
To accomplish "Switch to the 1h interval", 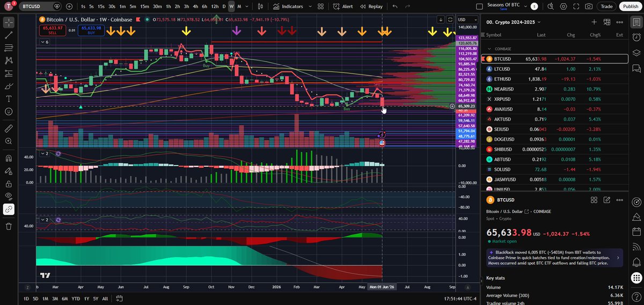I will point(169,6).
